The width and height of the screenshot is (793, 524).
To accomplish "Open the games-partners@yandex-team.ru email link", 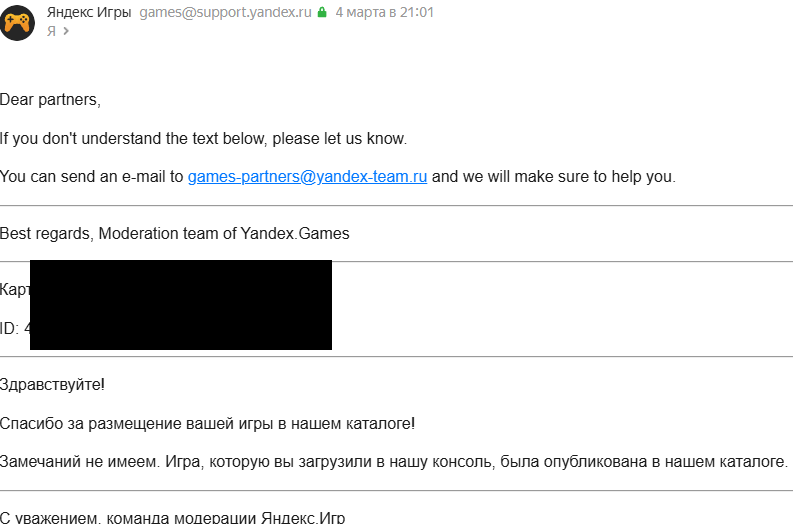I will click(x=307, y=177).
